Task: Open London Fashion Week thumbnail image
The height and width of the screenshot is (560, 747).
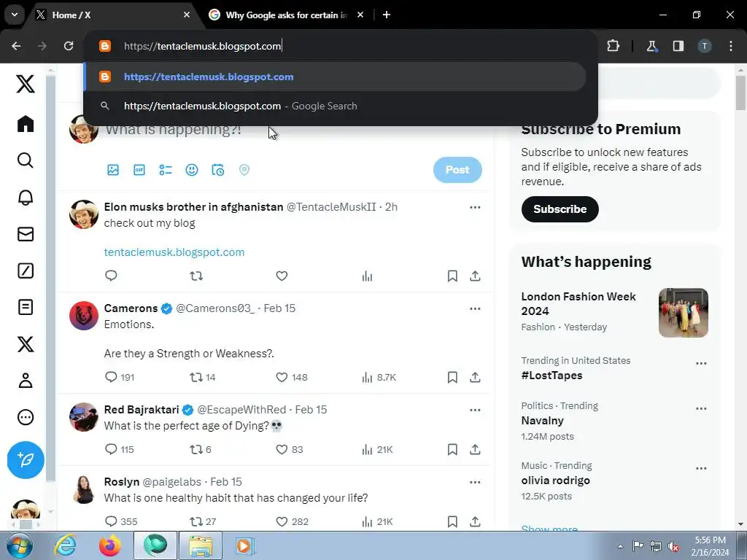Action: pos(683,313)
